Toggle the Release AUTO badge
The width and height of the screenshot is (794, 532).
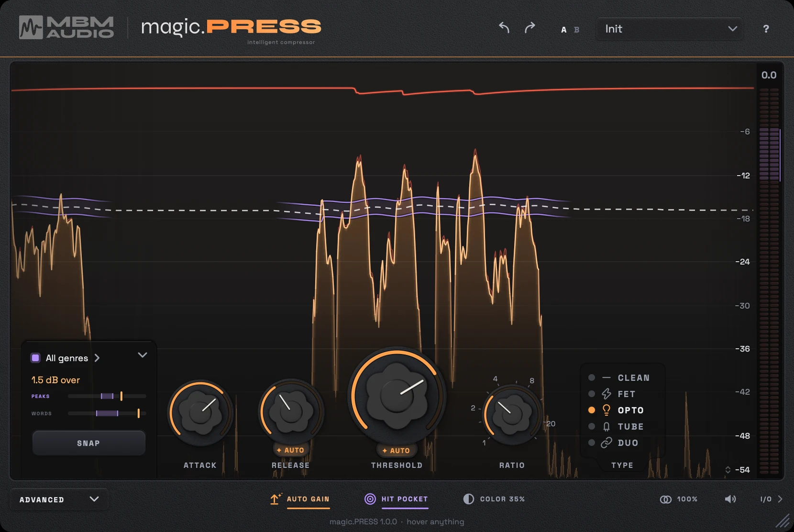[290, 450]
